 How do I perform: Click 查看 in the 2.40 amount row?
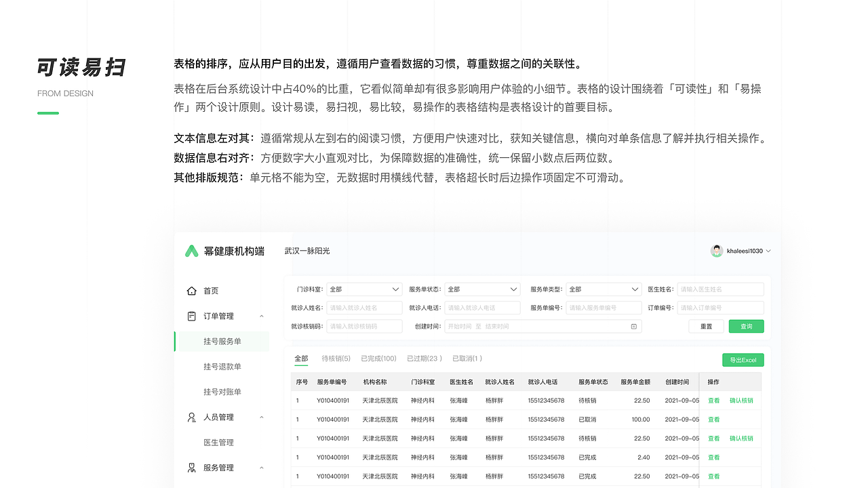click(713, 457)
